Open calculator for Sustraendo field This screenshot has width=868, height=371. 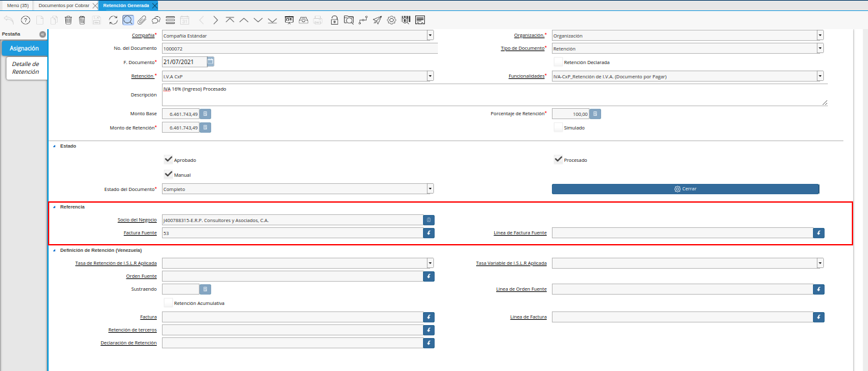pyautogui.click(x=205, y=289)
